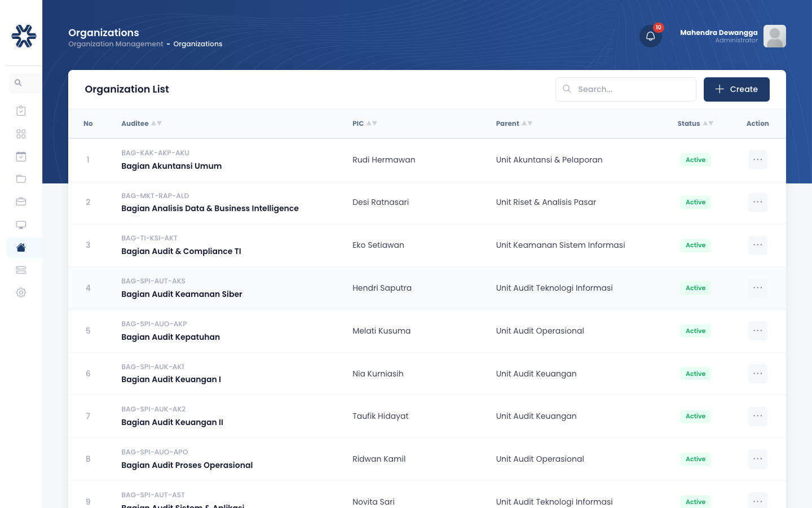The height and width of the screenshot is (508, 812).
Task: Click PIC name Hendri Saputra
Action: pyautogui.click(x=382, y=288)
